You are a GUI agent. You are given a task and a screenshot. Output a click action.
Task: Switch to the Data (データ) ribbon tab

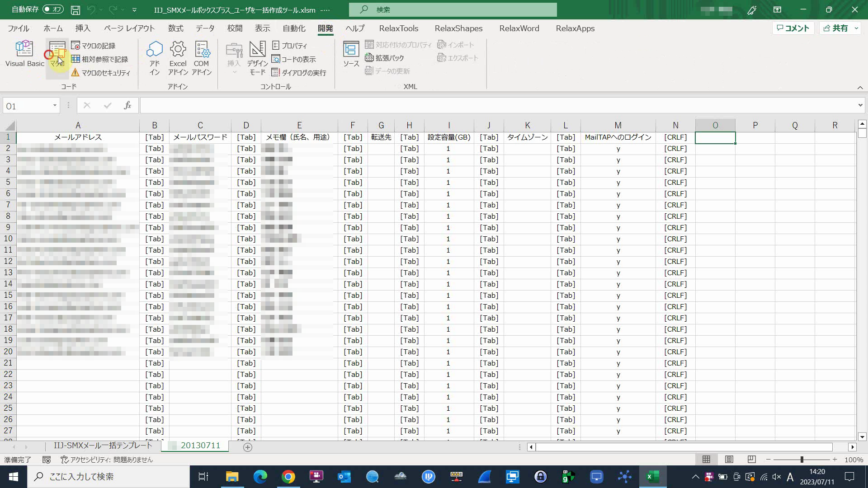click(x=205, y=28)
